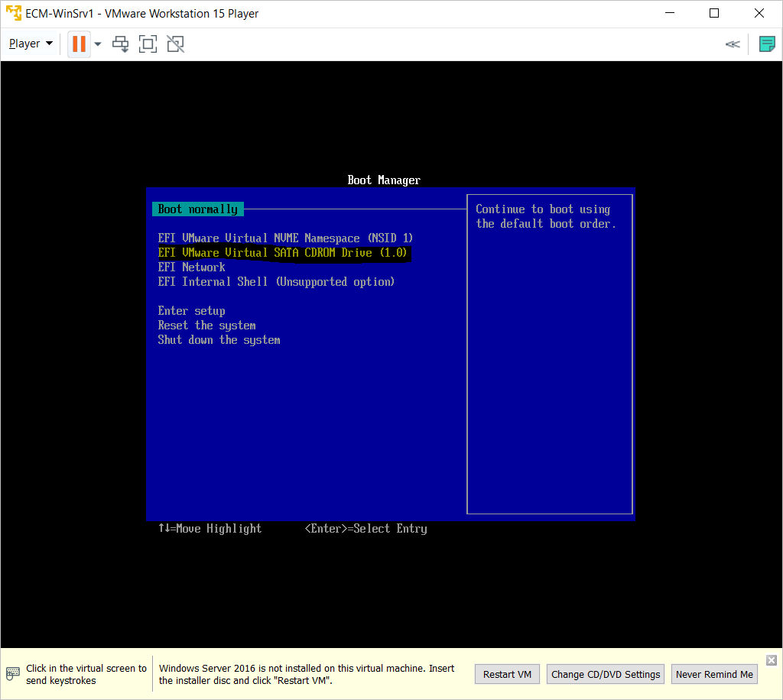Viewport: 783px width, 700px height.
Task: Toggle Unity mode icon
Action: coord(175,44)
